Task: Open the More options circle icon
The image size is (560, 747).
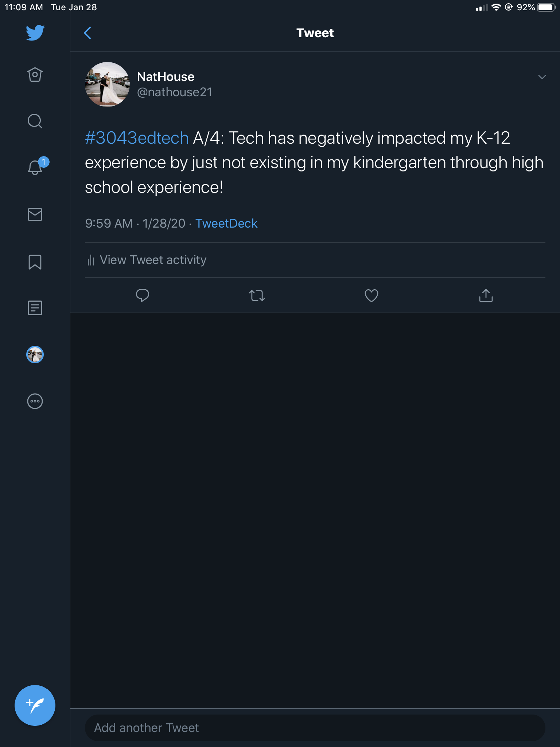Action: (35, 401)
